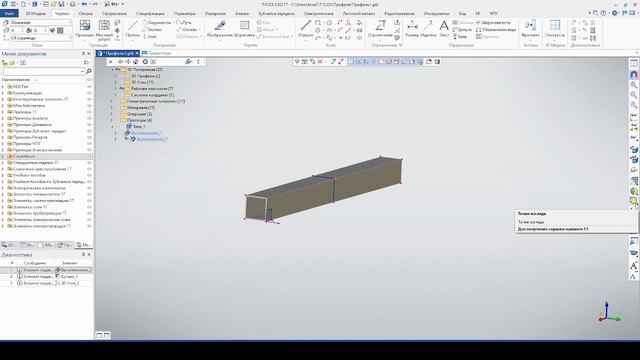Screen dimensions: 640x360
Task: Collapse the 3D Построения tree node
Action: point(113,70)
